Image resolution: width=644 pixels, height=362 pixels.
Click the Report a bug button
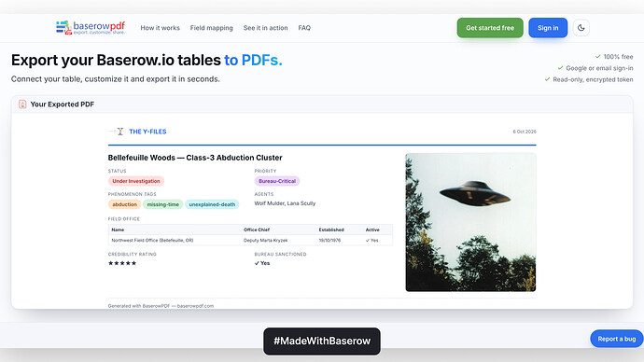[x=617, y=339]
